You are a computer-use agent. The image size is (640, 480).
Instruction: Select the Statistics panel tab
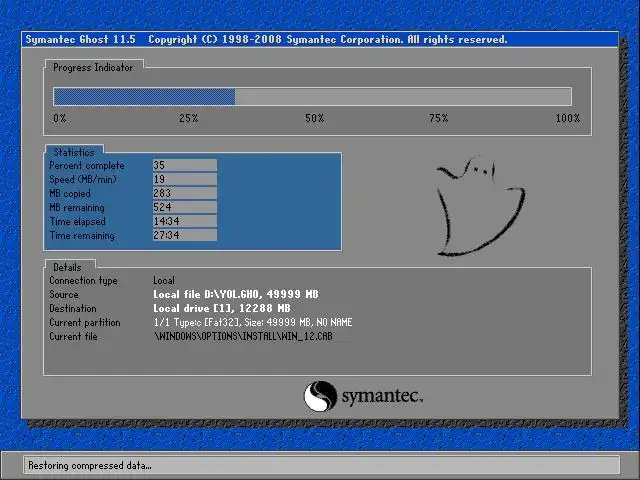tap(74, 152)
